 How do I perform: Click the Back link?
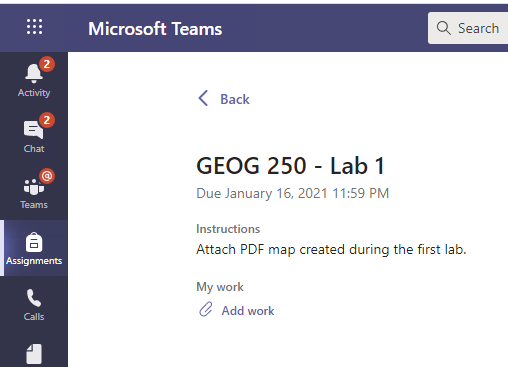pyautogui.click(x=235, y=99)
